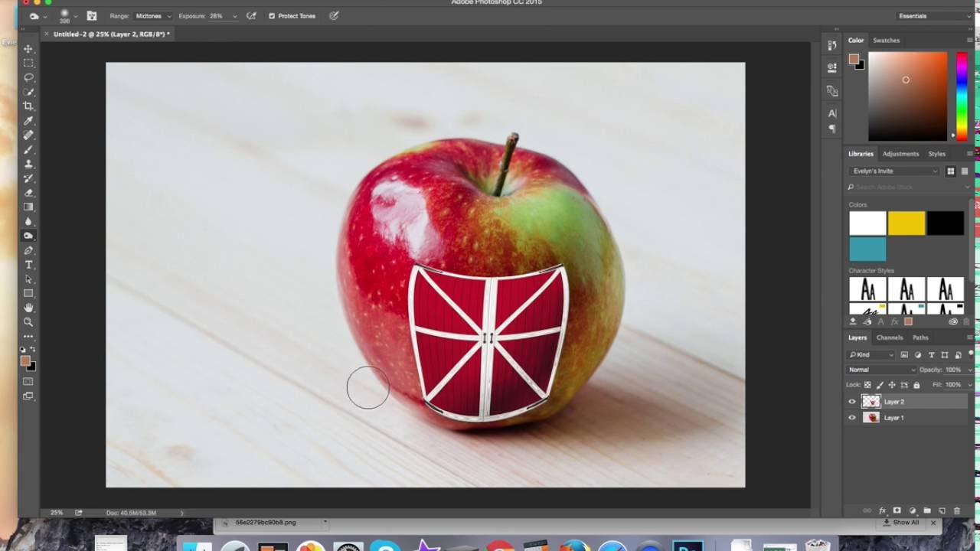Add layer style with fx icon
The image size is (980, 551).
click(882, 510)
